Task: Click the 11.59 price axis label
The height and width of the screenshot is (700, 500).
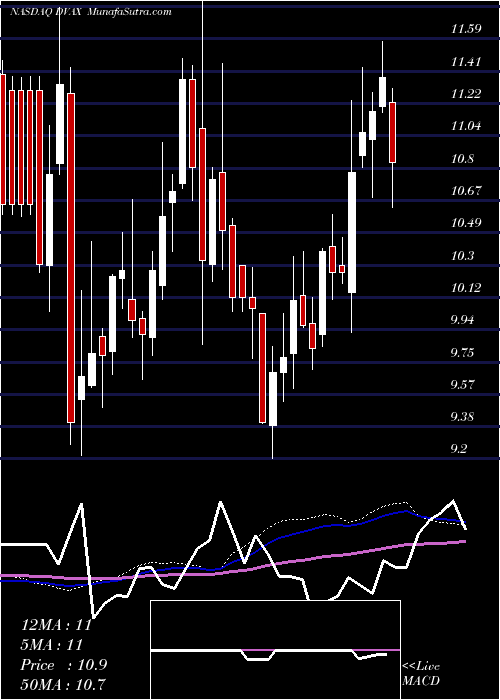Action: coord(466,29)
